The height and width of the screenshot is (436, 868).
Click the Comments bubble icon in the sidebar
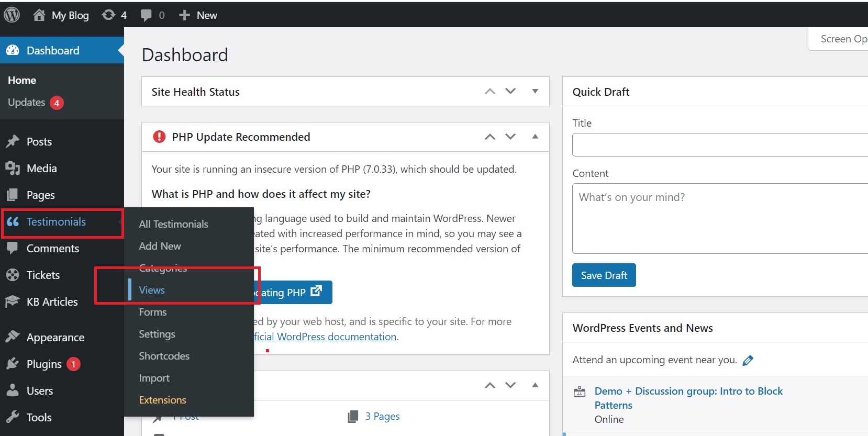13,248
